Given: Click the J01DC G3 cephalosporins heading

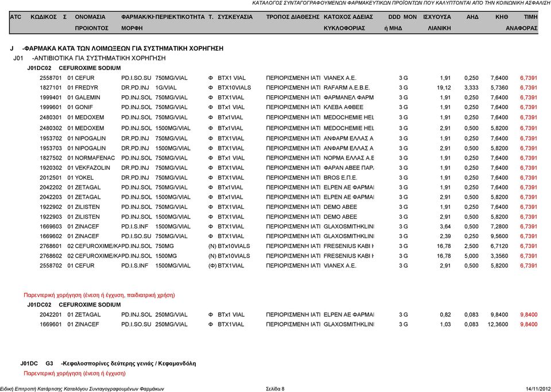Looking at the screenshot, I should pos(108,363).
